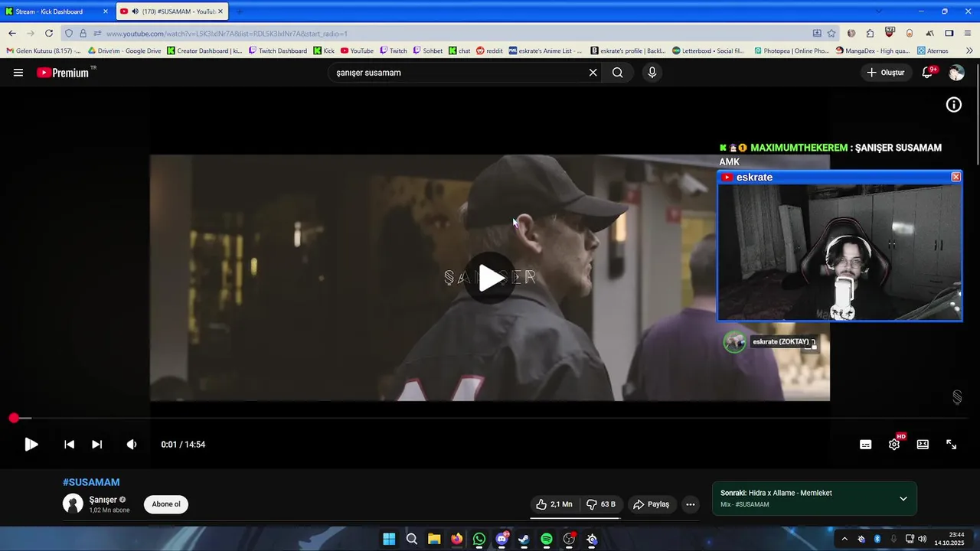Clear the search box with X
The width and height of the screenshot is (980, 551).
pos(593,73)
